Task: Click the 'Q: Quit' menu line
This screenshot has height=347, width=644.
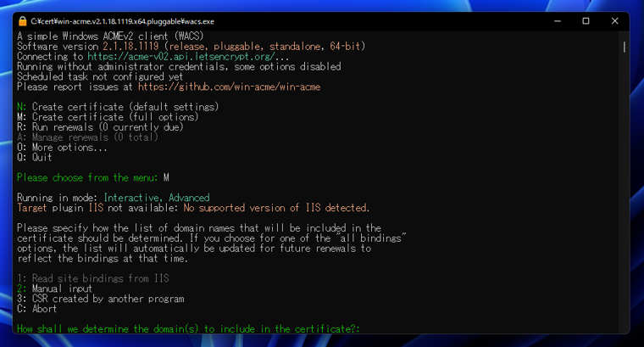Action: point(35,158)
